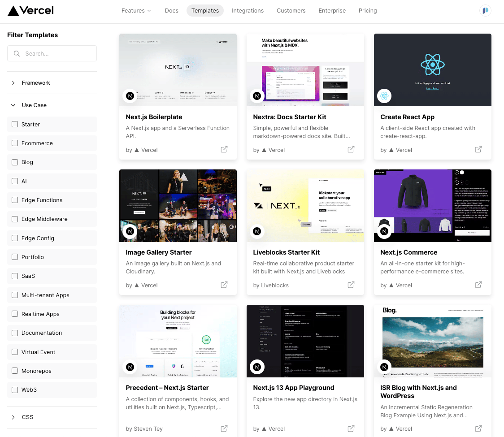Image resolution: width=504 pixels, height=437 pixels.
Task: Open the external link for ISR Blog template
Action: click(x=478, y=428)
